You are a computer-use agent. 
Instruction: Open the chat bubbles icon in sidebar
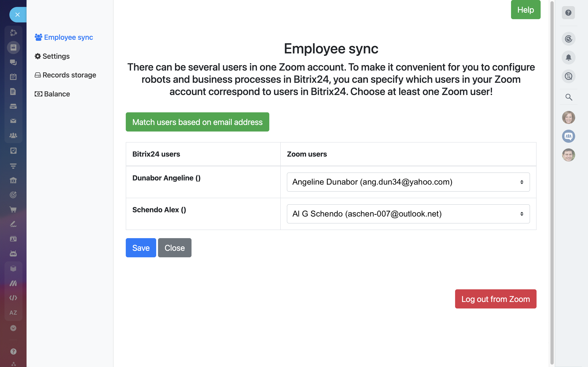[x=13, y=62]
